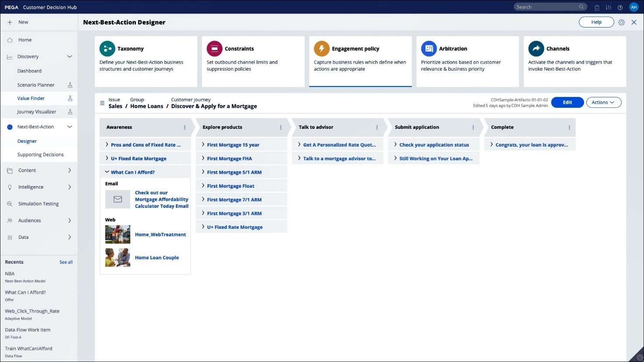The width and height of the screenshot is (644, 362).
Task: Click the Engagement policy lightning icon
Action: [321, 49]
